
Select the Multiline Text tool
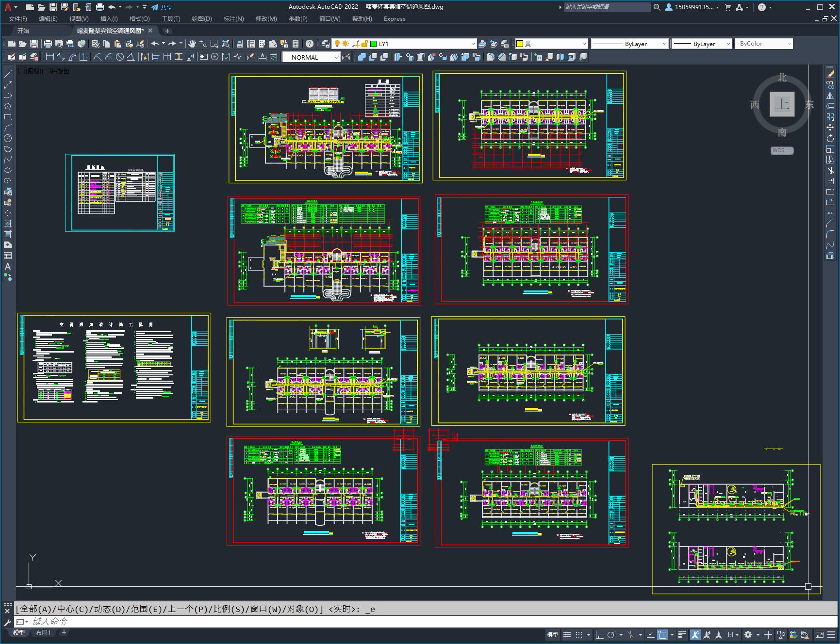coord(8,266)
